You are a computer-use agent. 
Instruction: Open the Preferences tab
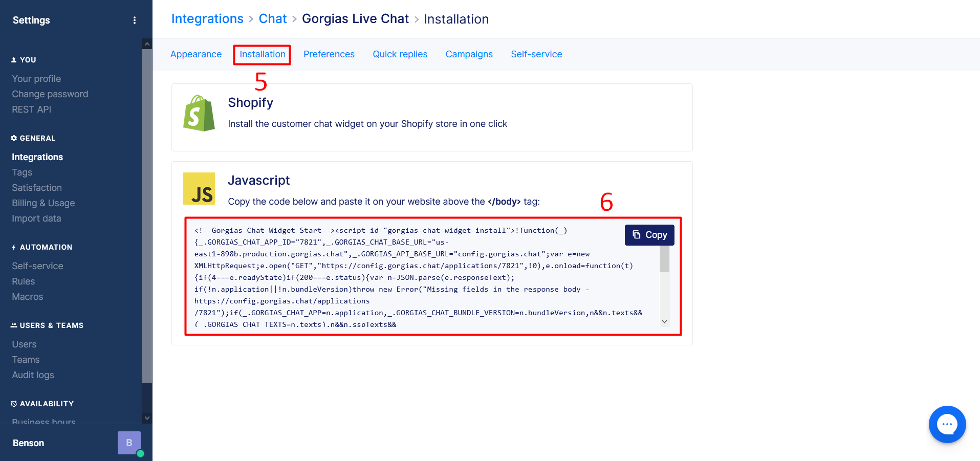[329, 54]
